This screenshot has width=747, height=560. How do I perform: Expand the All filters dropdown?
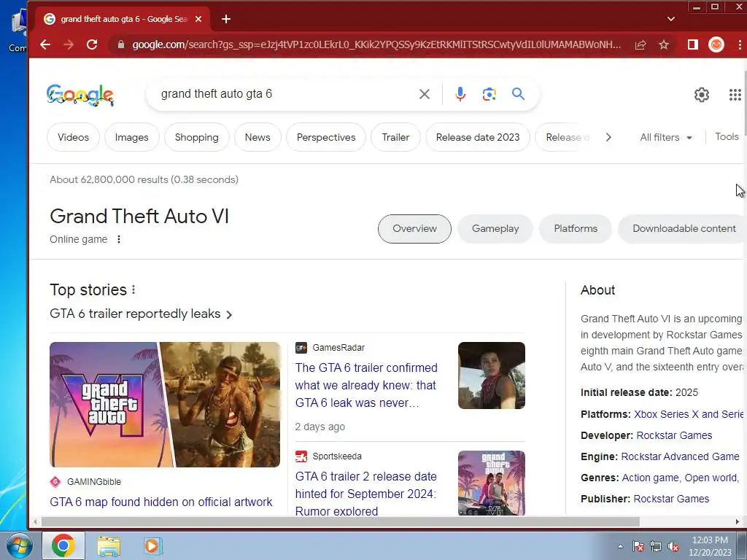[x=665, y=137]
